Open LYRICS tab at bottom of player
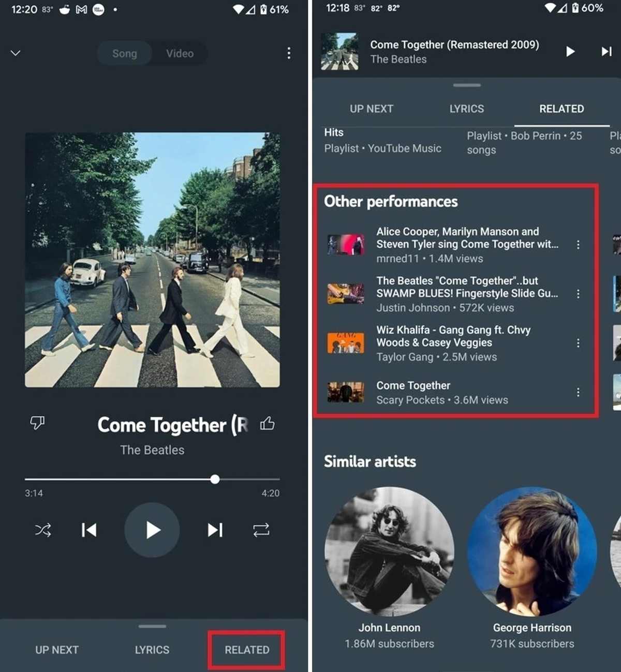This screenshot has height=672, width=621. point(152,650)
